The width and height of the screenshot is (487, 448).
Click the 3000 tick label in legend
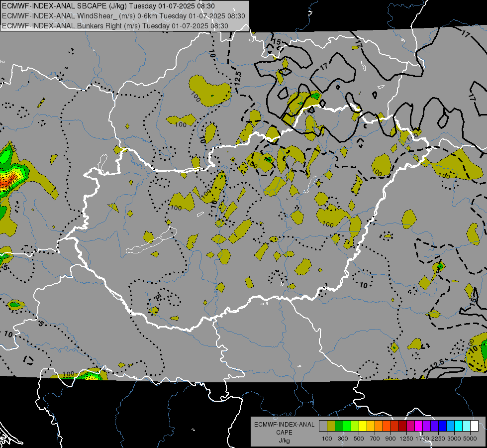pyautogui.click(x=454, y=439)
